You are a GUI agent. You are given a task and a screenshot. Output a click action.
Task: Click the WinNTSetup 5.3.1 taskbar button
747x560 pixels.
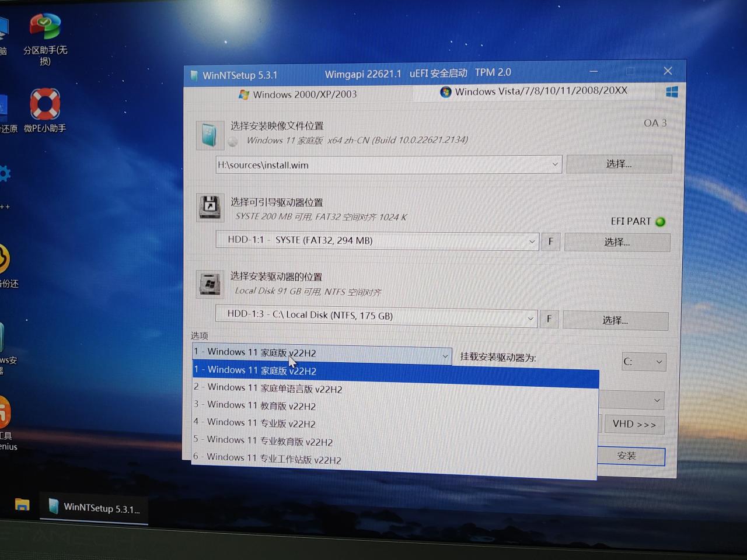(94, 508)
